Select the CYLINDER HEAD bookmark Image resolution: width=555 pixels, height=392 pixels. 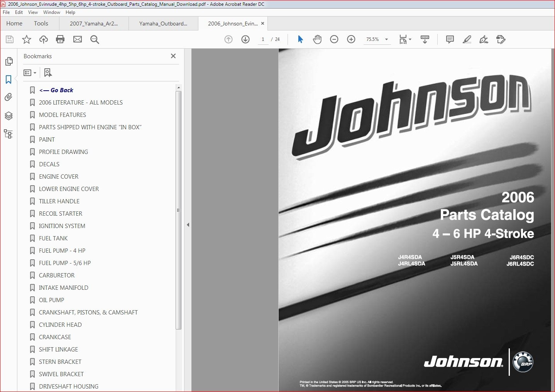(60, 325)
